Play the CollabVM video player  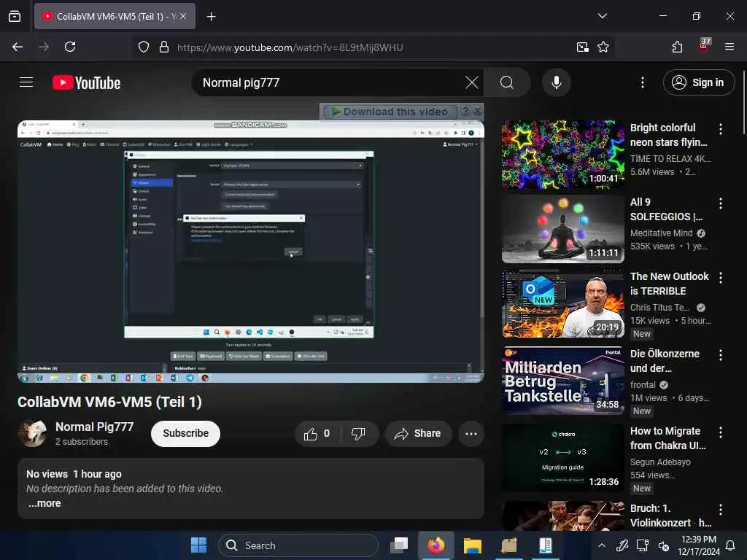[251, 252]
